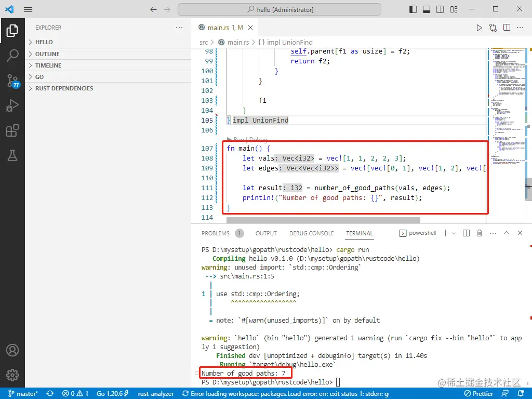Open the feedback icon in status bar
The width and height of the screenshot is (532, 399).
click(x=505, y=394)
